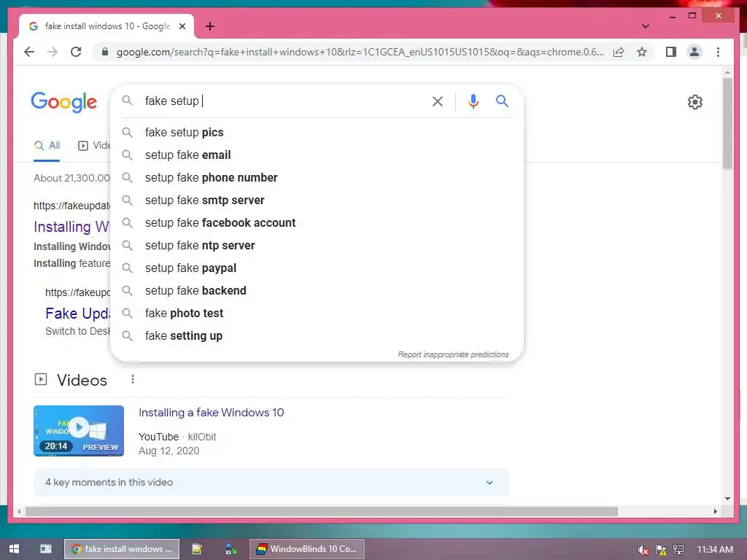View site security lock info
The width and height of the screenshot is (747, 560).
(x=105, y=52)
